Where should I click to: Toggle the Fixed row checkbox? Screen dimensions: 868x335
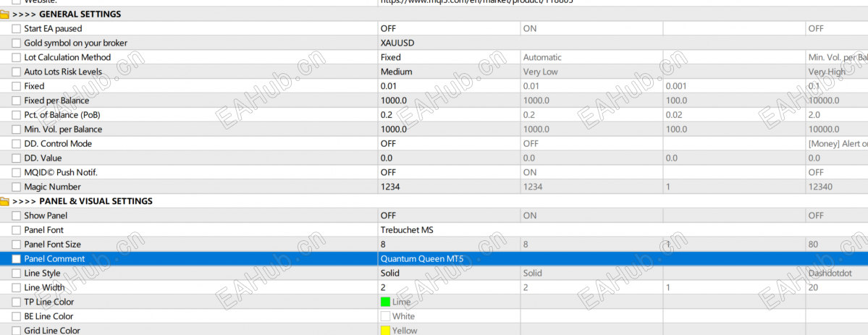(x=16, y=86)
